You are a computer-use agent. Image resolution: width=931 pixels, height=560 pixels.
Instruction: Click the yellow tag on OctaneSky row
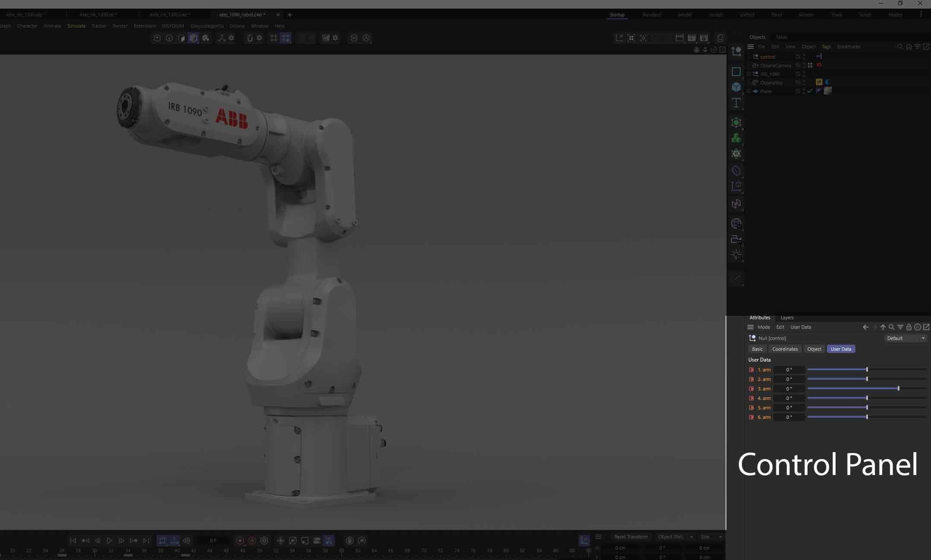819,82
